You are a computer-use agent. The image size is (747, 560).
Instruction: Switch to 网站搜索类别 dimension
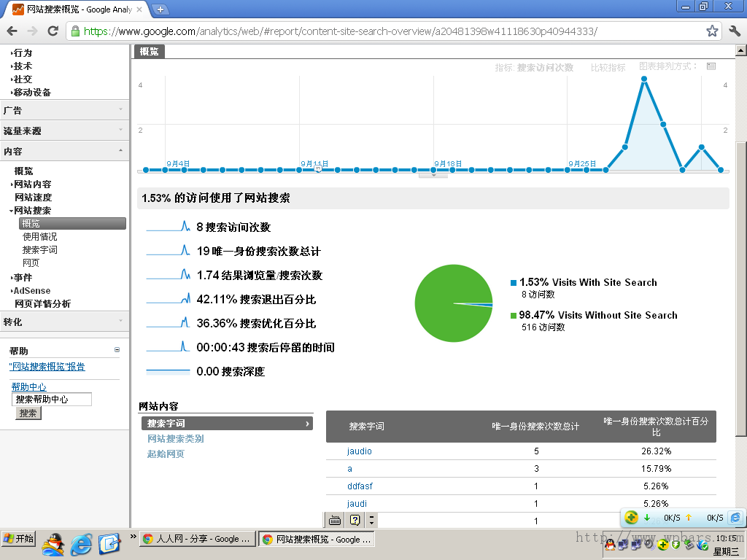[175, 438]
